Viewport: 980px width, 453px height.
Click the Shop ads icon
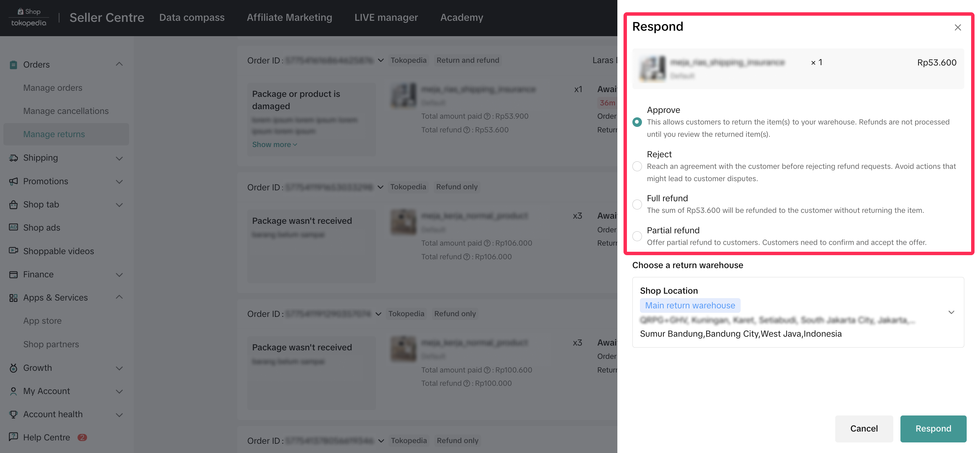[13, 227]
